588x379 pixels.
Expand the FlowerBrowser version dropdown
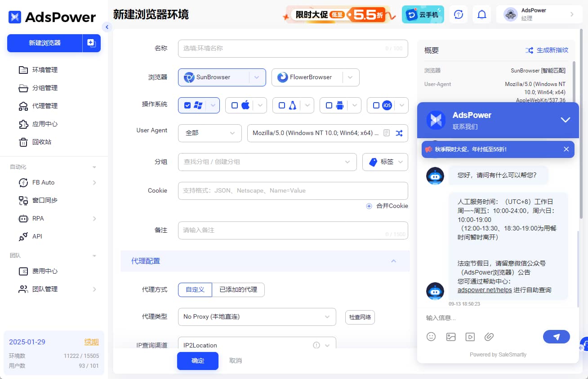(350, 77)
